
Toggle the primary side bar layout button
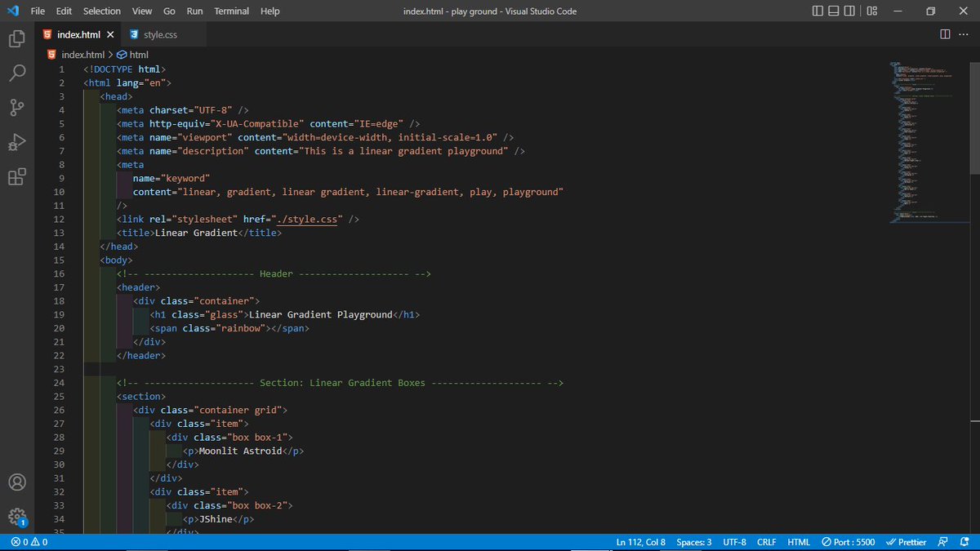point(819,11)
